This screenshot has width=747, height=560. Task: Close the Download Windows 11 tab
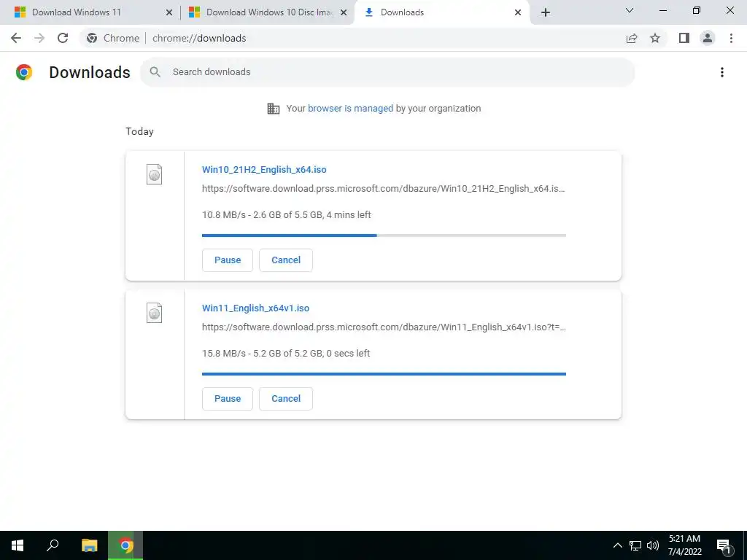point(169,13)
